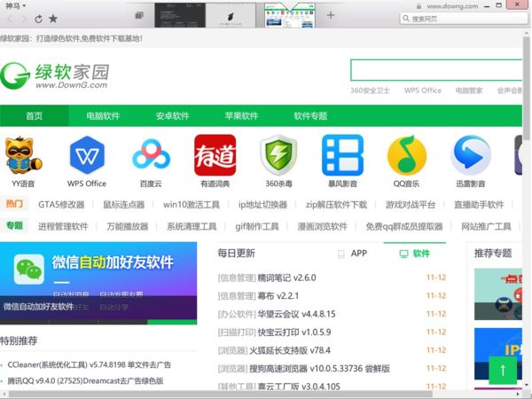Viewport: 532px width, 399px height.
Task: Open 腾讯QQ v9.4.0 Dreamcast link
Action: [x=85, y=380]
